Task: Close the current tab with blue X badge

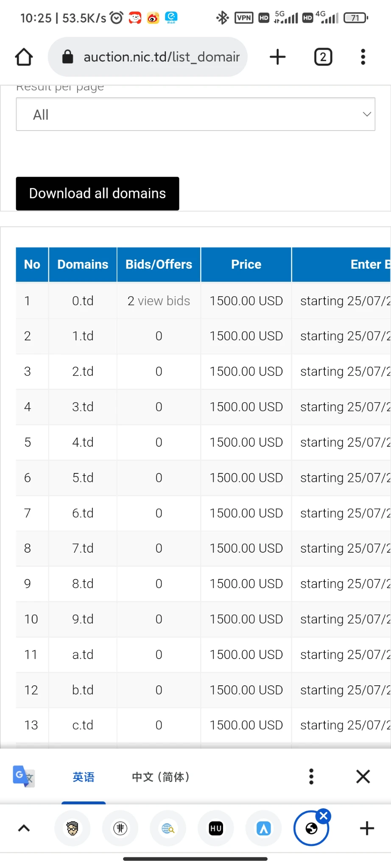Action: 324,816
